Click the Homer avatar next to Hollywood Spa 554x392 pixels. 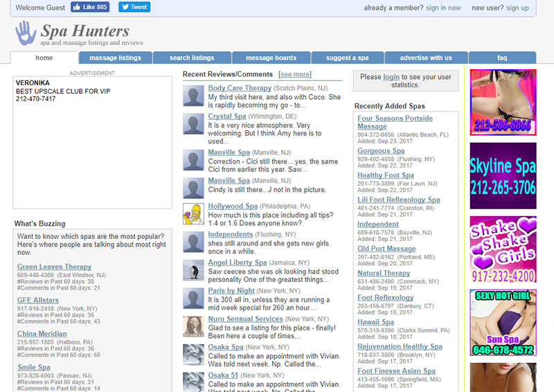tap(193, 213)
